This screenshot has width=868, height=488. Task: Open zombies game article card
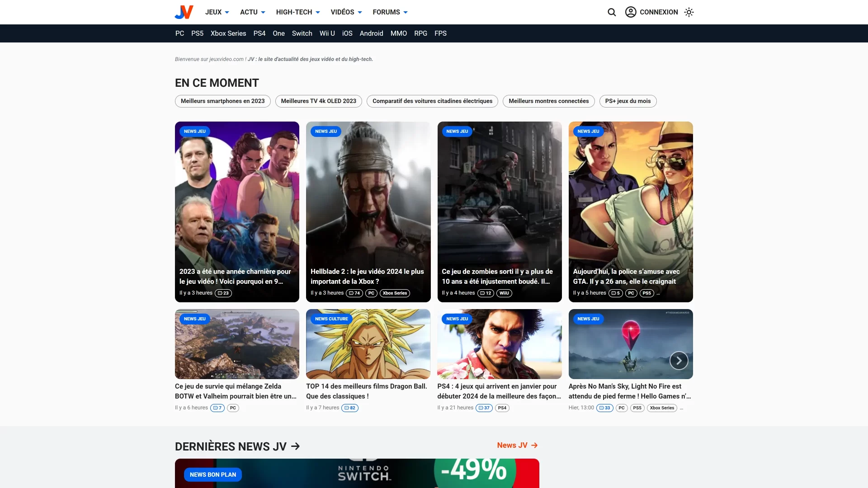[x=500, y=212]
